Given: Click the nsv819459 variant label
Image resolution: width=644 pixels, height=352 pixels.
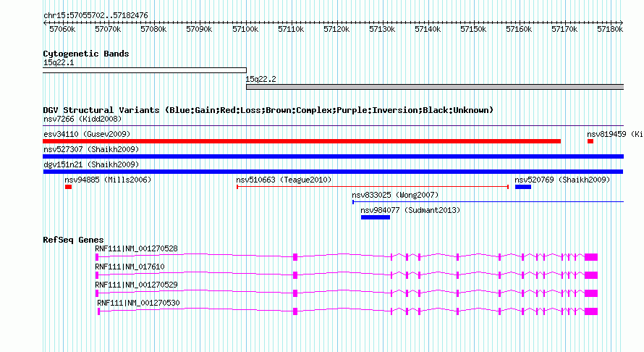Looking at the screenshot, I should [614, 134].
